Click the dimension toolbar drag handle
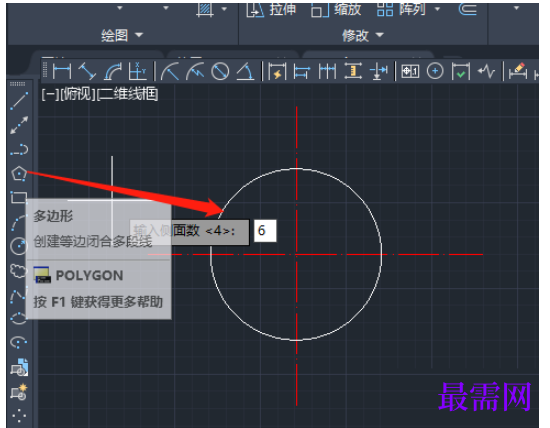The height and width of the screenshot is (428, 550). 45,70
